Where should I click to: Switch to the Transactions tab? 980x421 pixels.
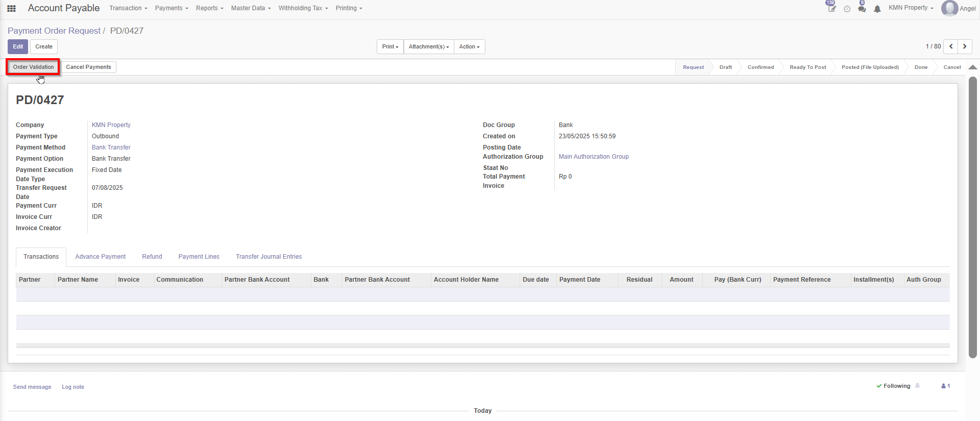pos(41,257)
